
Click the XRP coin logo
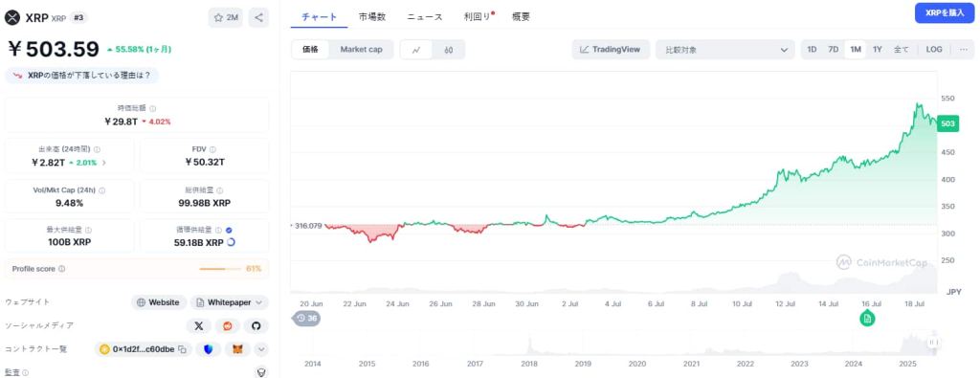[12, 17]
